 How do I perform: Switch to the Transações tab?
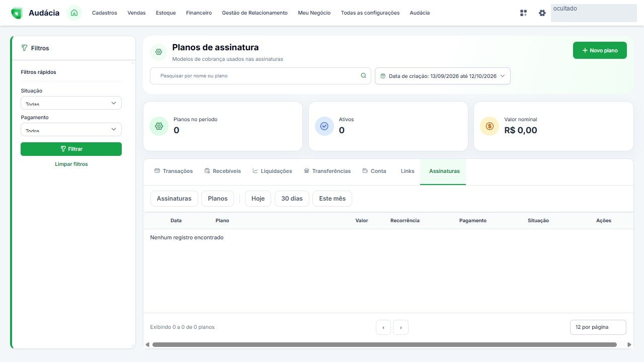[x=174, y=171]
